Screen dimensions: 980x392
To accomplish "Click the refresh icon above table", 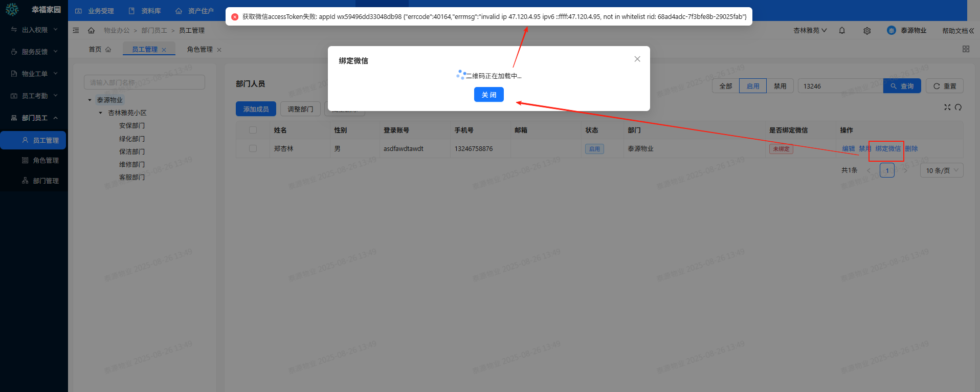I will point(958,107).
